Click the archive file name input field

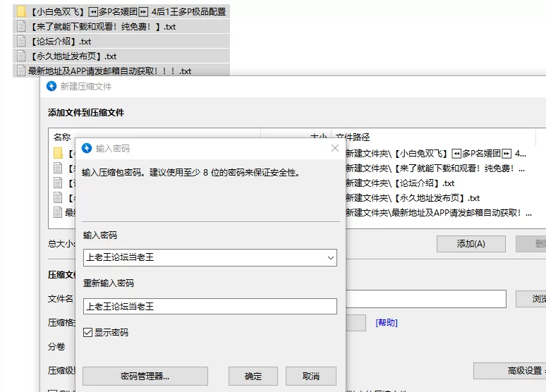tap(425, 299)
